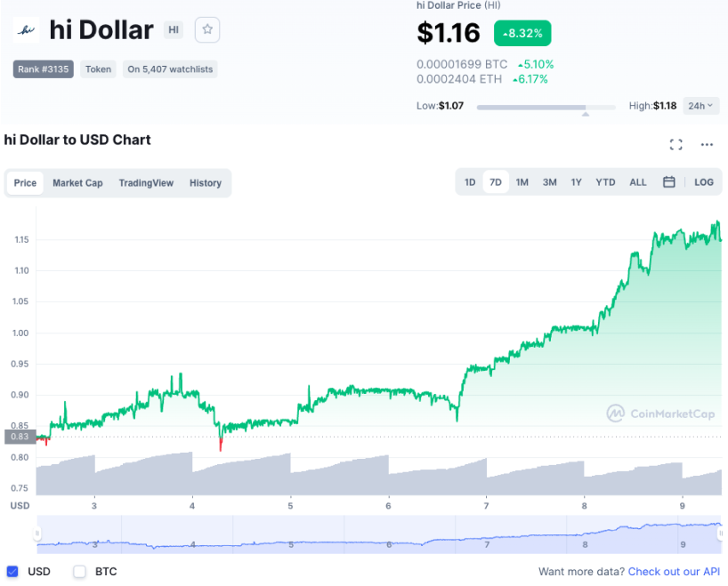The height and width of the screenshot is (586, 728).
Task: Open the History tab
Action: click(x=206, y=183)
